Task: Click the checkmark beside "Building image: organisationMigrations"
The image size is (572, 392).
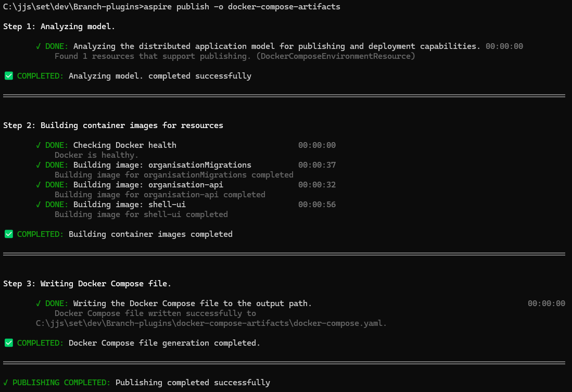Action: [x=39, y=165]
